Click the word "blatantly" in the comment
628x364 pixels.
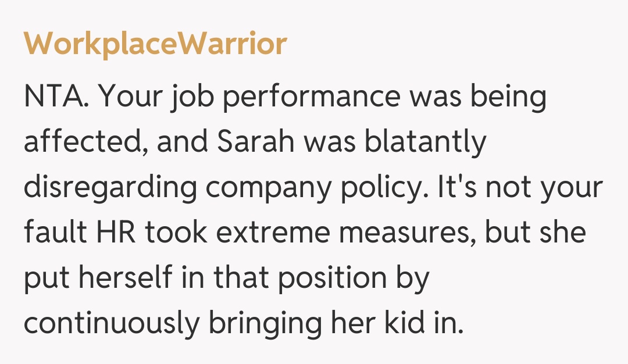(425, 142)
